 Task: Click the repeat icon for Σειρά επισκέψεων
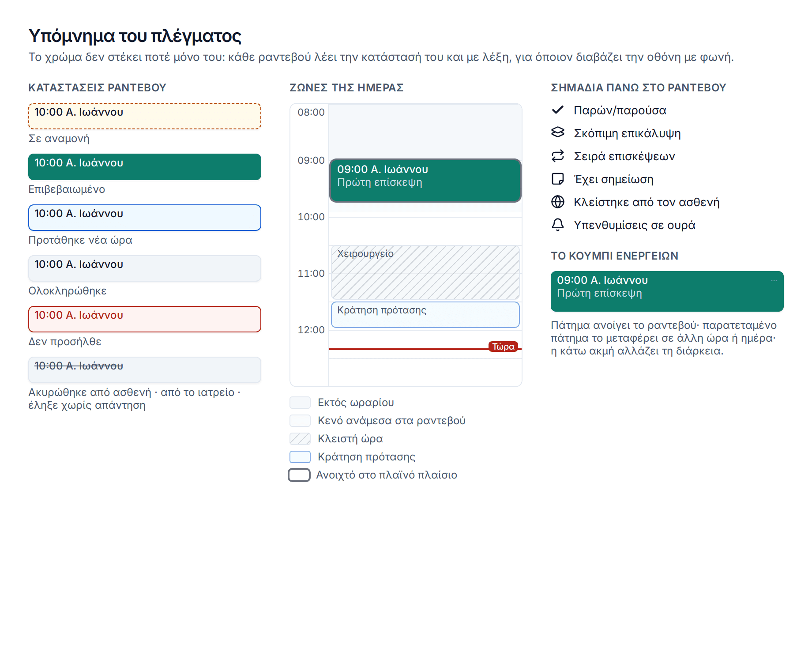[x=558, y=156]
